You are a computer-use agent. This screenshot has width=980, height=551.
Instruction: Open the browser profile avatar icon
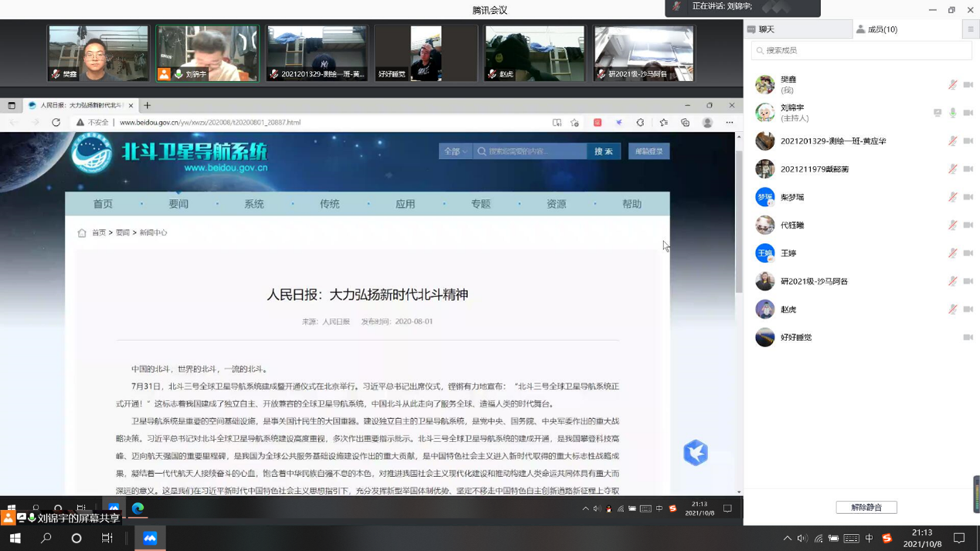coord(707,123)
